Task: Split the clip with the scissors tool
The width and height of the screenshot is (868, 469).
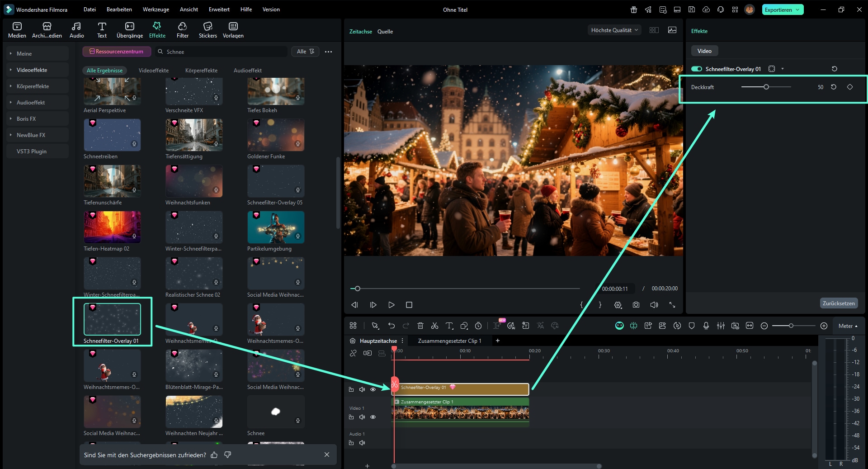Action: 434,326
